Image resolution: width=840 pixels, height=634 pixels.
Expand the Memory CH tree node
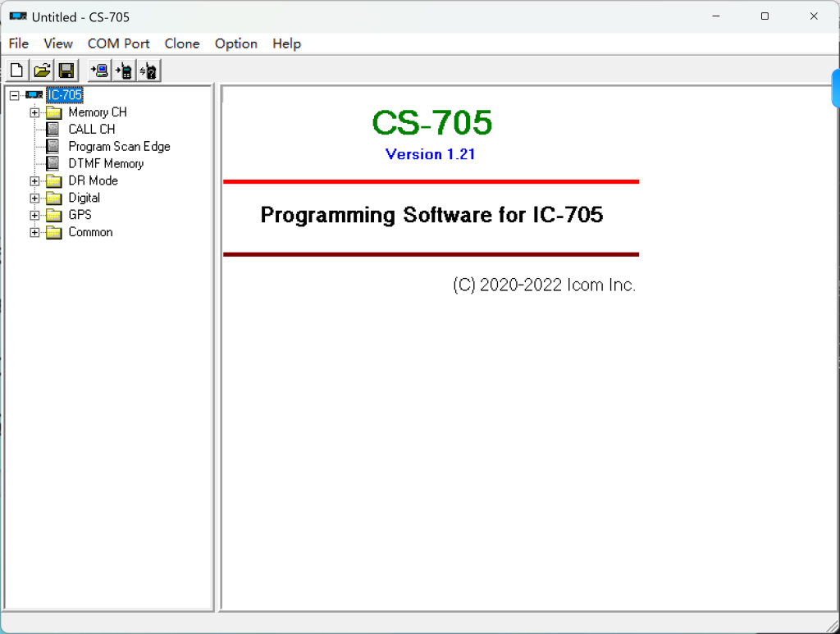[34, 112]
